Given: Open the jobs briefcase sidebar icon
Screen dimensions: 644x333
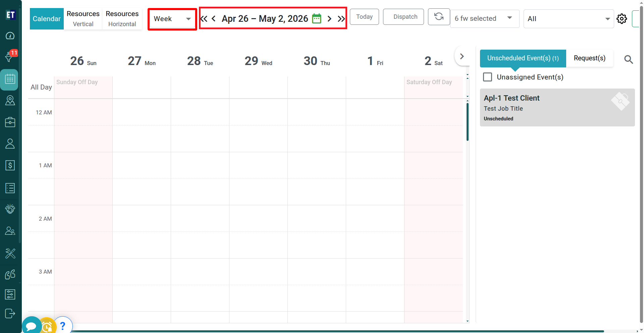Looking at the screenshot, I should 10,122.
